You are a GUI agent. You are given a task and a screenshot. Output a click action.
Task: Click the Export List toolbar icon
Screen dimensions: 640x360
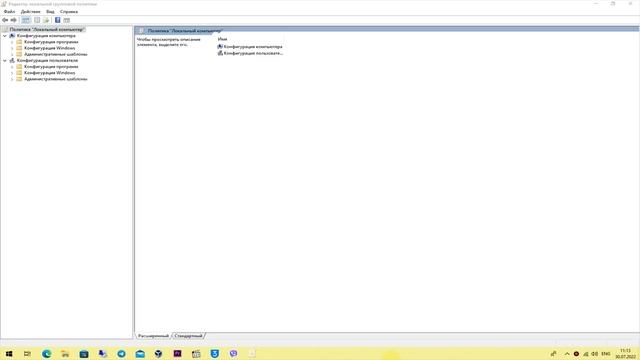[46, 20]
